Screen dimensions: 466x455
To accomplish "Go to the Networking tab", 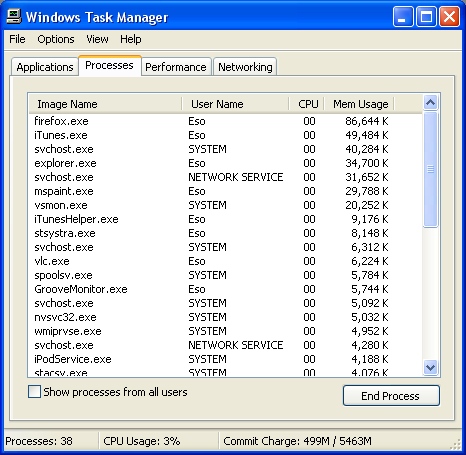I will click(245, 67).
